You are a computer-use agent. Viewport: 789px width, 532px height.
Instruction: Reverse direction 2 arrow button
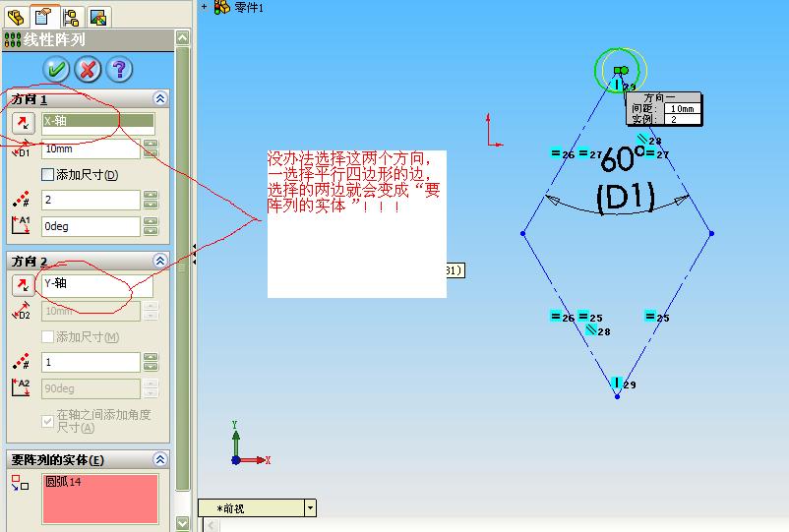(x=24, y=285)
